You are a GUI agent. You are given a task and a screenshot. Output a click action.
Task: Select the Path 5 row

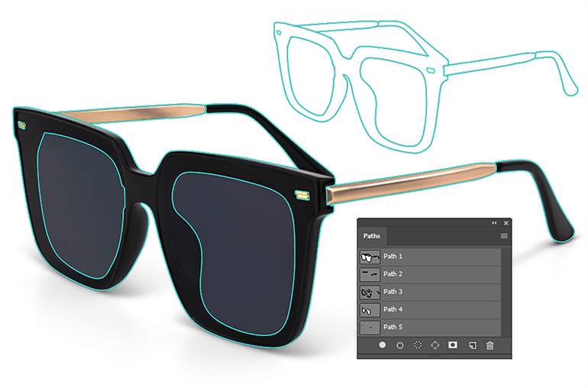(x=430, y=327)
